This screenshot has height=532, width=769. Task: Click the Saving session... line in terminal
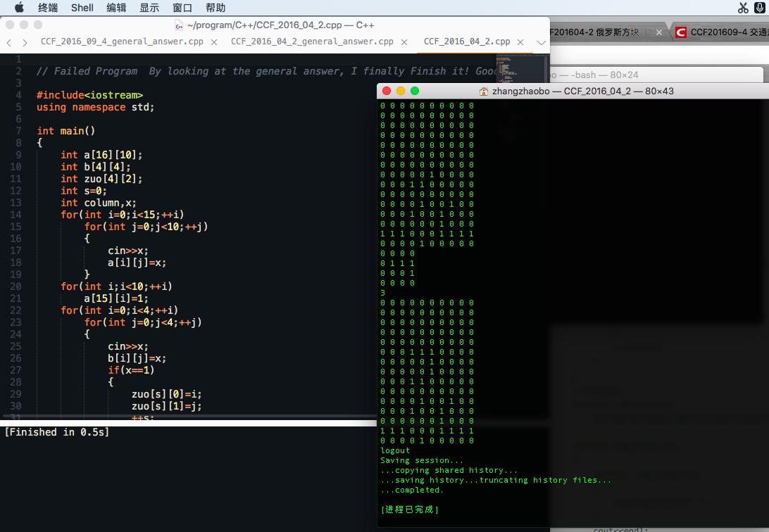422,460
